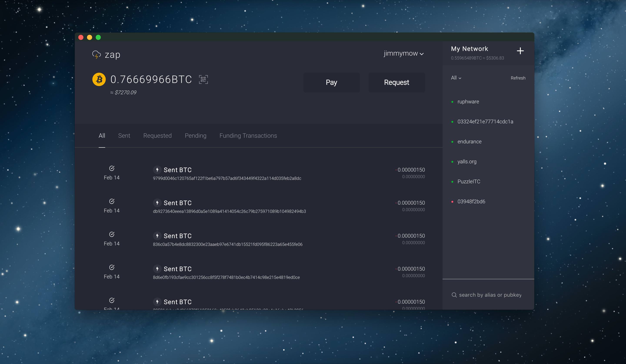Click the green status dot beside ruphware
Image resolution: width=626 pixels, height=364 pixels.
coord(453,102)
